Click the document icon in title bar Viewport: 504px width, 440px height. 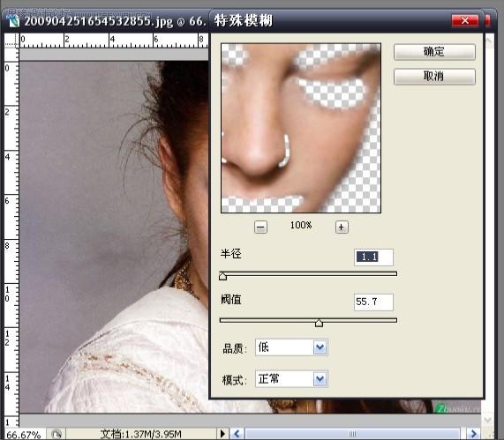[13, 21]
